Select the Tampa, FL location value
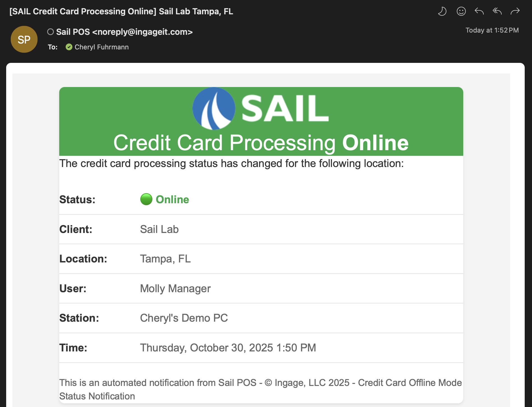Screen dimensions: 532x407 tap(165, 259)
